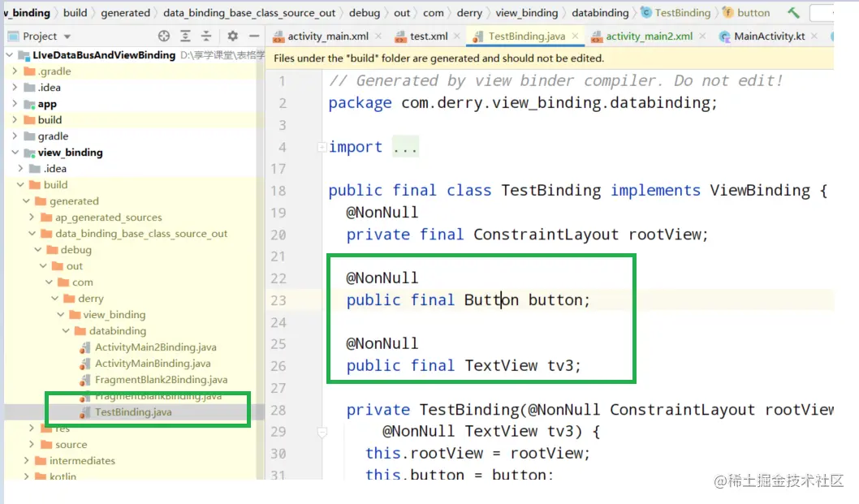Collapse the data_binding_base_class_source_out folder
Image resolution: width=859 pixels, height=504 pixels.
pos(32,234)
